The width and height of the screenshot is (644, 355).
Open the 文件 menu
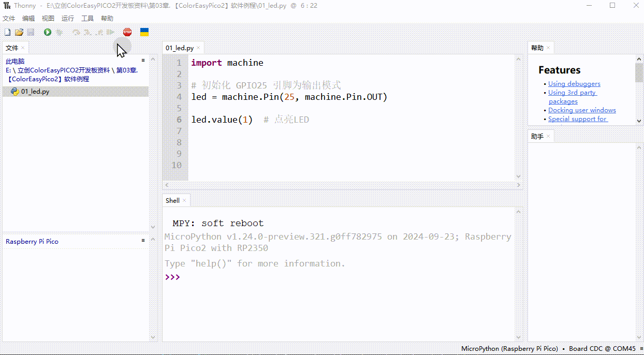[x=9, y=19]
